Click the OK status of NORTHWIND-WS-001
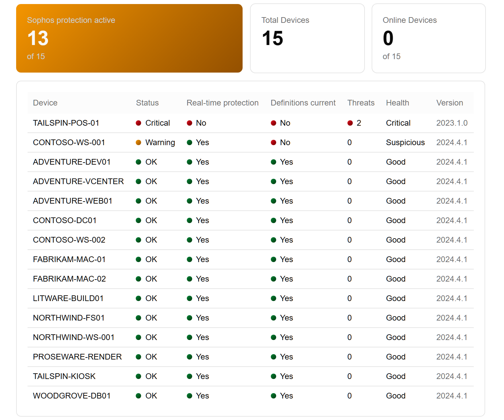 (146, 337)
